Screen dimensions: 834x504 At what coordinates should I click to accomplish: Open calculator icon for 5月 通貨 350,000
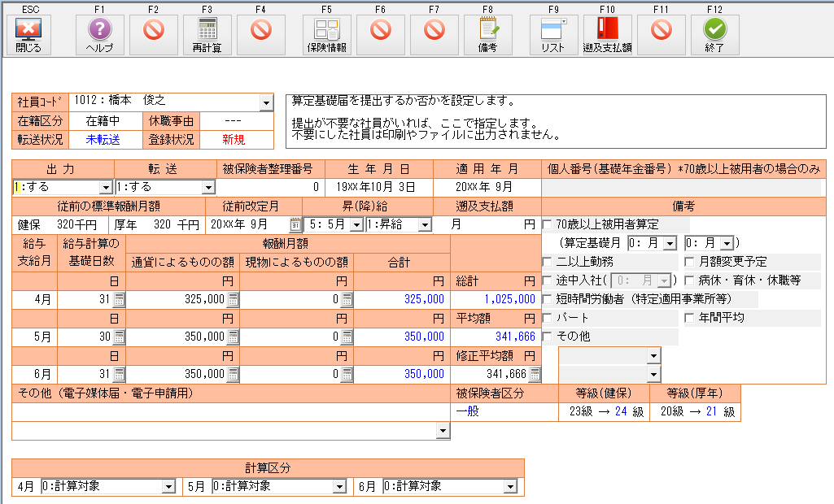pyautogui.click(x=233, y=337)
